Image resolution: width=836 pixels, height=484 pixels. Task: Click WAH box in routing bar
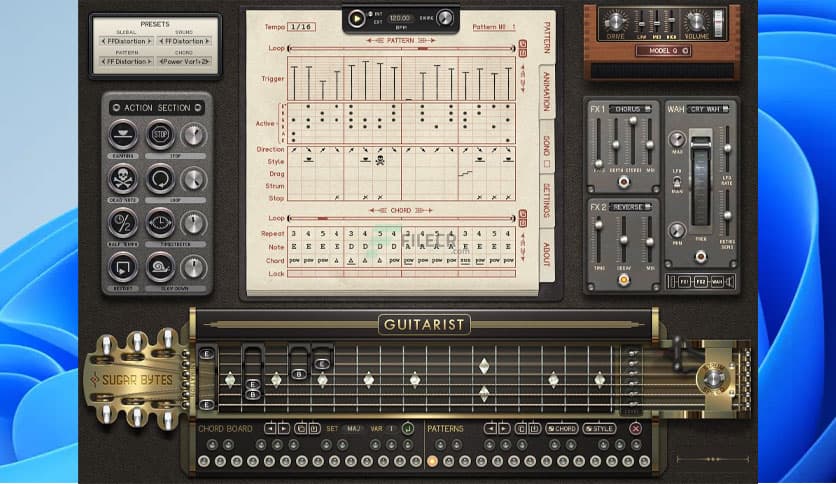pyautogui.click(x=717, y=281)
